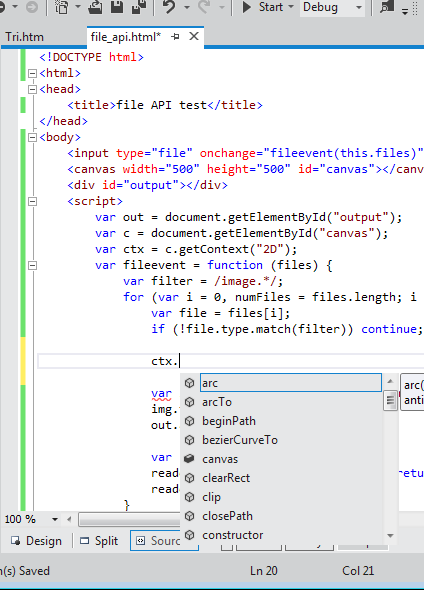Click the editor horizontal scroll-left arrow
Image resolution: width=424 pixels, height=591 pixels.
point(69,519)
